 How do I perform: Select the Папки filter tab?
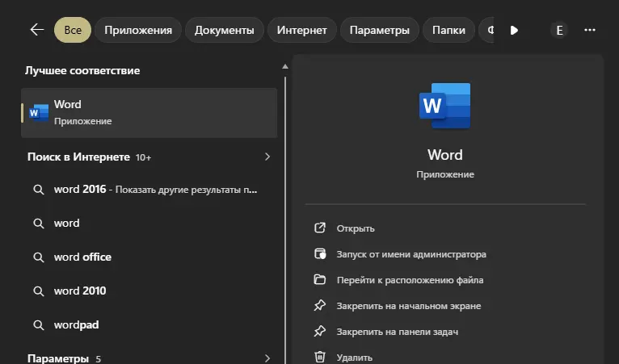click(x=448, y=30)
